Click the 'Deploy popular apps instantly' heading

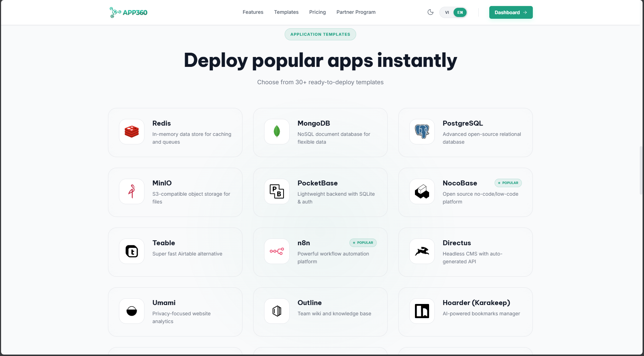pos(320,60)
